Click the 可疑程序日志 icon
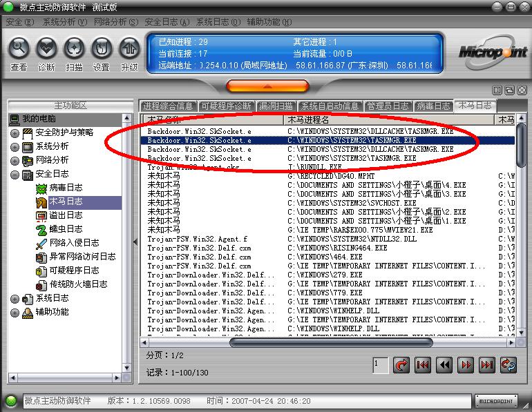Image resolution: width=532 pixels, height=412 pixels. [41, 271]
